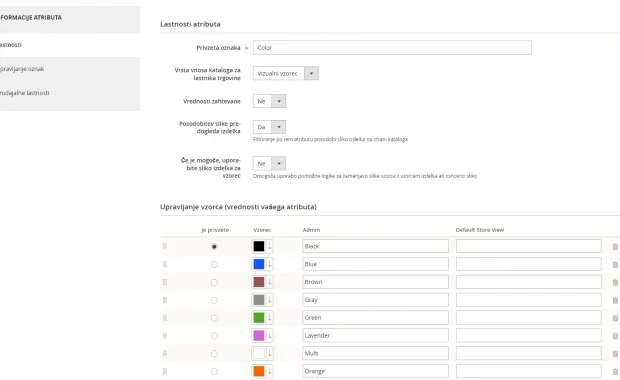
Task: Edit the Admin label field for Brown
Action: pos(375,282)
